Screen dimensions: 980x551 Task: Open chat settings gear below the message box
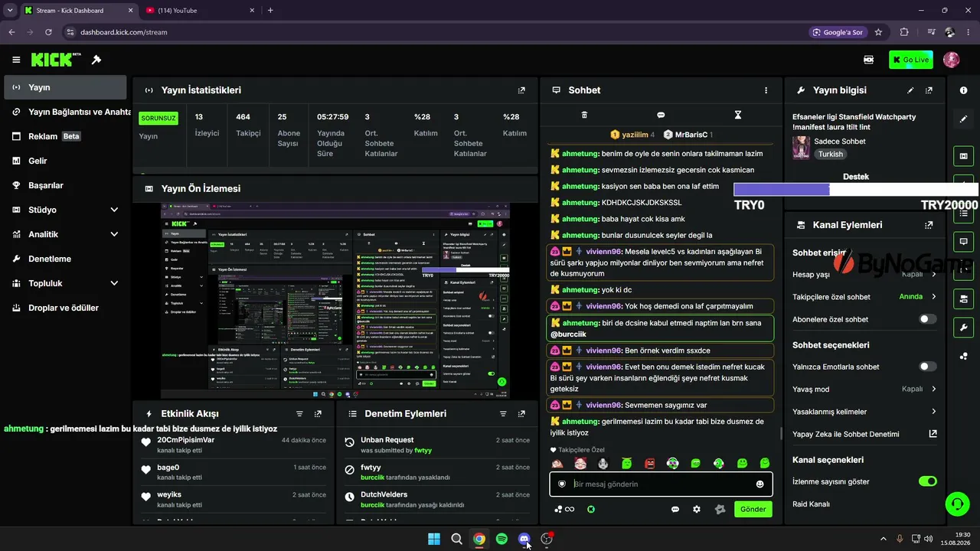click(697, 509)
